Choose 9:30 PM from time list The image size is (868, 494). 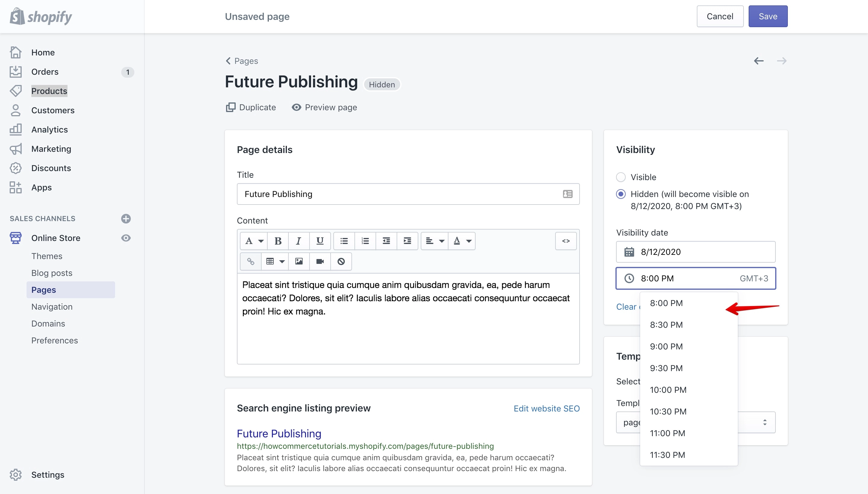(688, 368)
